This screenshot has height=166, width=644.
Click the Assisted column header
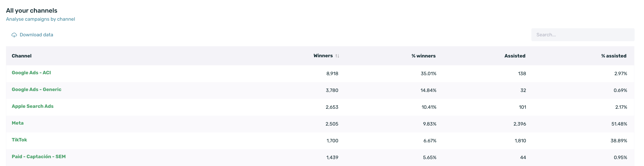tap(515, 56)
